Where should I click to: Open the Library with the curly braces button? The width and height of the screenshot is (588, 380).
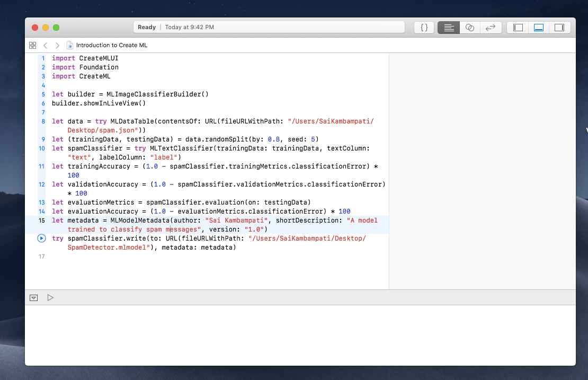tap(424, 28)
